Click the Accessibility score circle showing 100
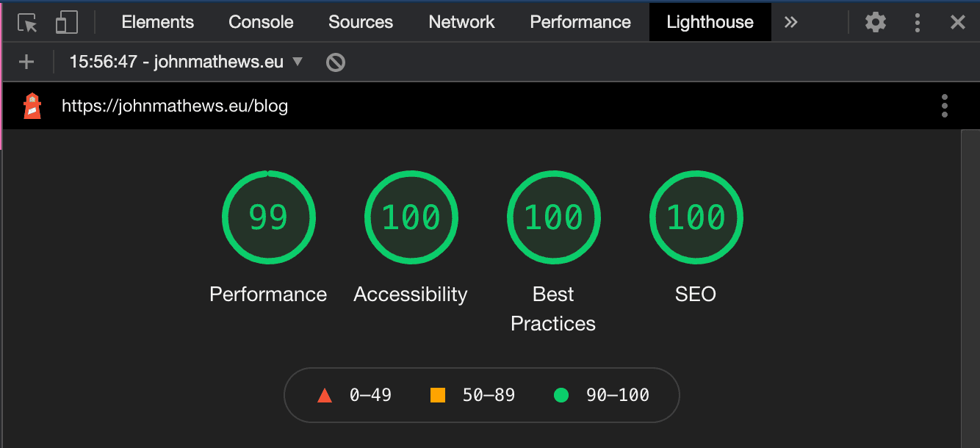Image resolution: width=980 pixels, height=448 pixels. click(411, 217)
